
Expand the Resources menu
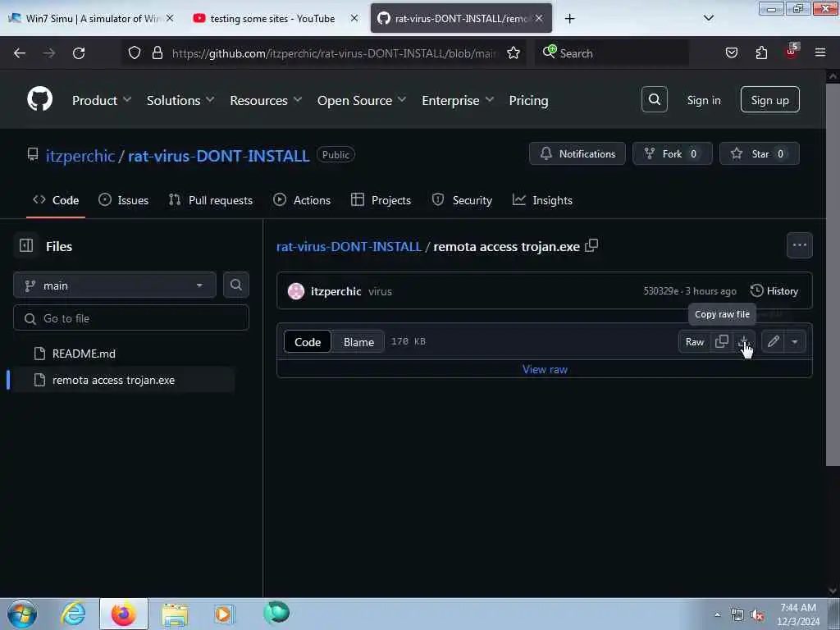point(266,100)
